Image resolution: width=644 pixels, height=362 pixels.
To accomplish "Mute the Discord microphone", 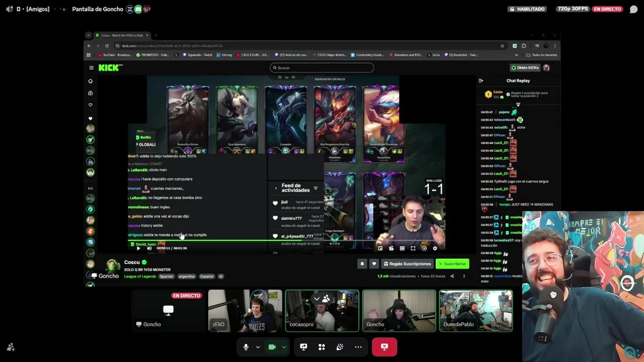I will (246, 347).
